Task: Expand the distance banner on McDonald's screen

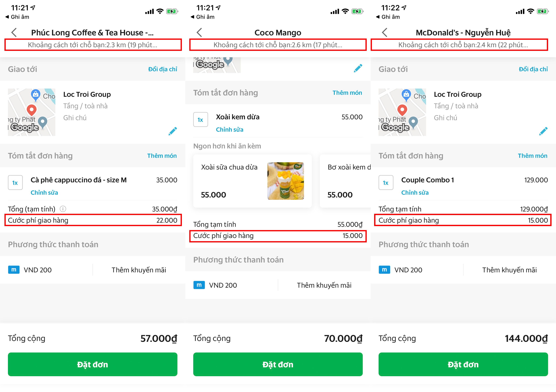Action: pyautogui.click(x=463, y=45)
